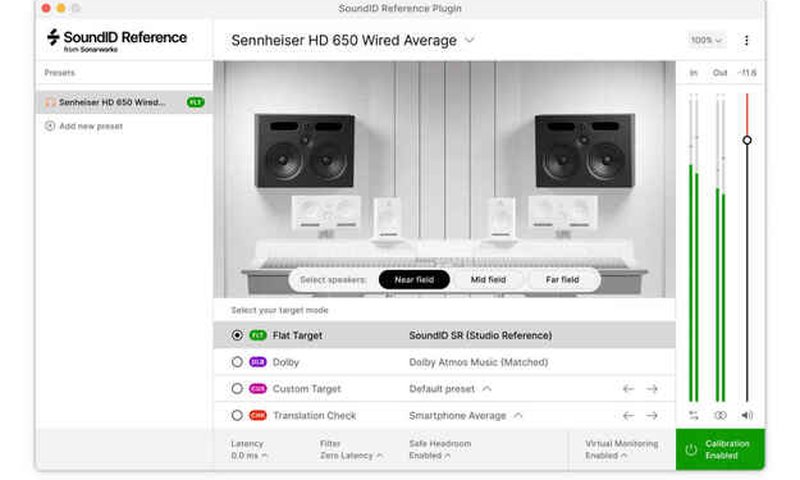This screenshot has height=480, width=800.
Task: Mute output with the speaker icon
Action: click(746, 415)
